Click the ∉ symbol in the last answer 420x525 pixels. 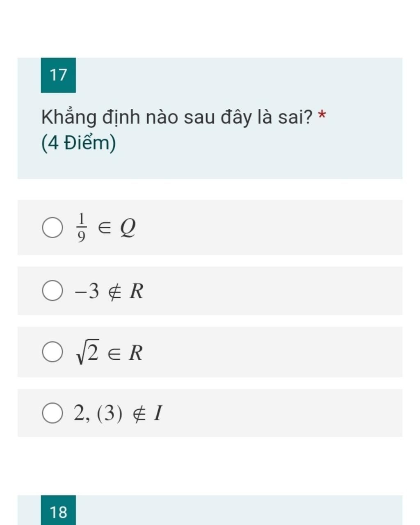tap(139, 414)
